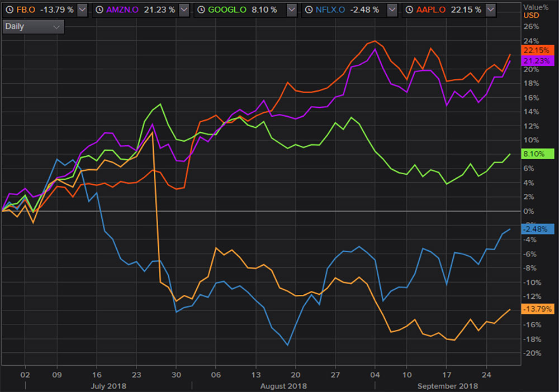Click the August 2018 timeline label

(284, 386)
